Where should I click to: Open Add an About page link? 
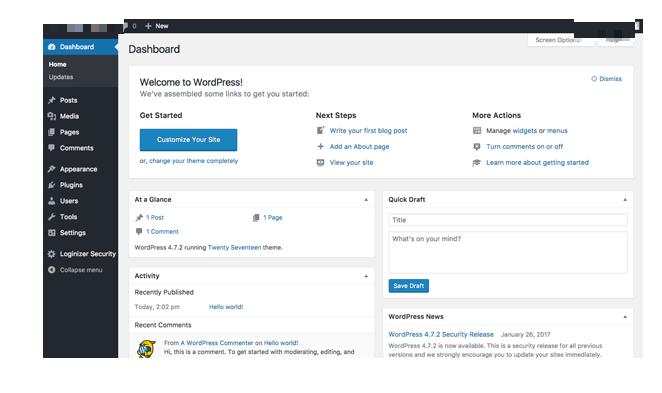[360, 146]
